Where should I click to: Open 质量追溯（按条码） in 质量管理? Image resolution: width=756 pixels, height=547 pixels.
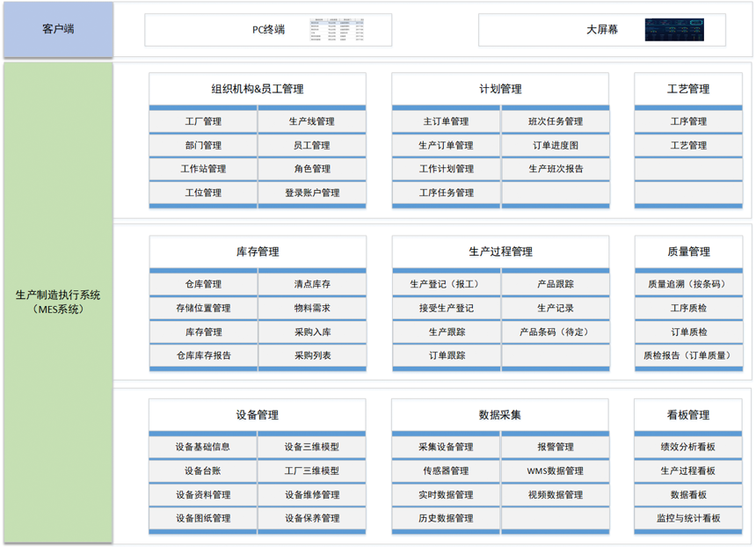pyautogui.click(x=691, y=284)
